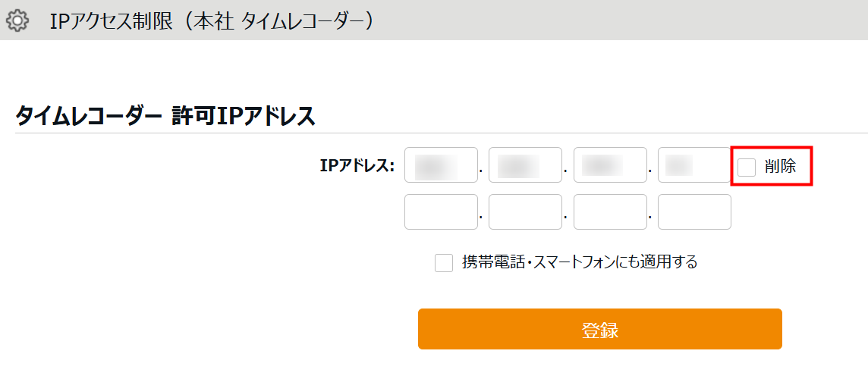This screenshot has height=379, width=868.
Task: Click empty area of the gray header bar
Action: [x=607, y=20]
